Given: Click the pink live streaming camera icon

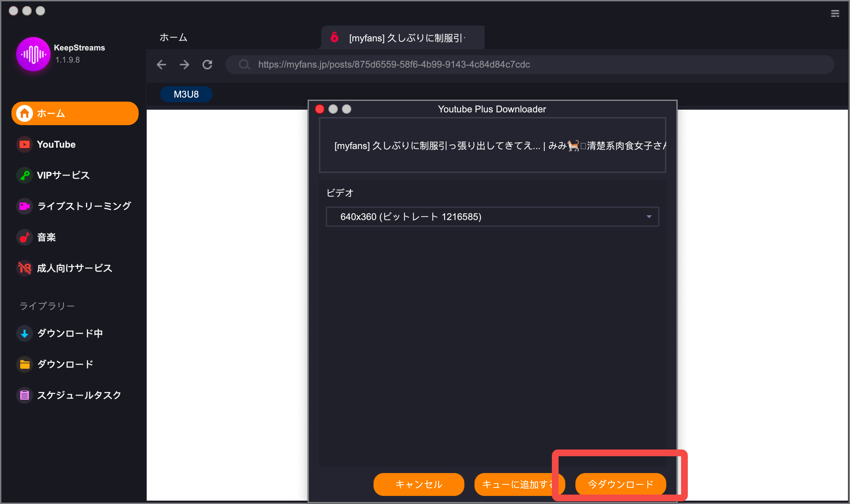Looking at the screenshot, I should (x=25, y=206).
